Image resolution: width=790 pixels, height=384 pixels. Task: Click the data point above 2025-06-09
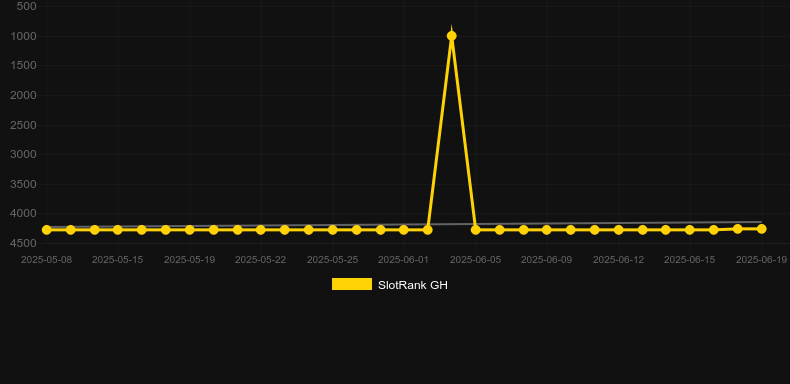[547, 230]
